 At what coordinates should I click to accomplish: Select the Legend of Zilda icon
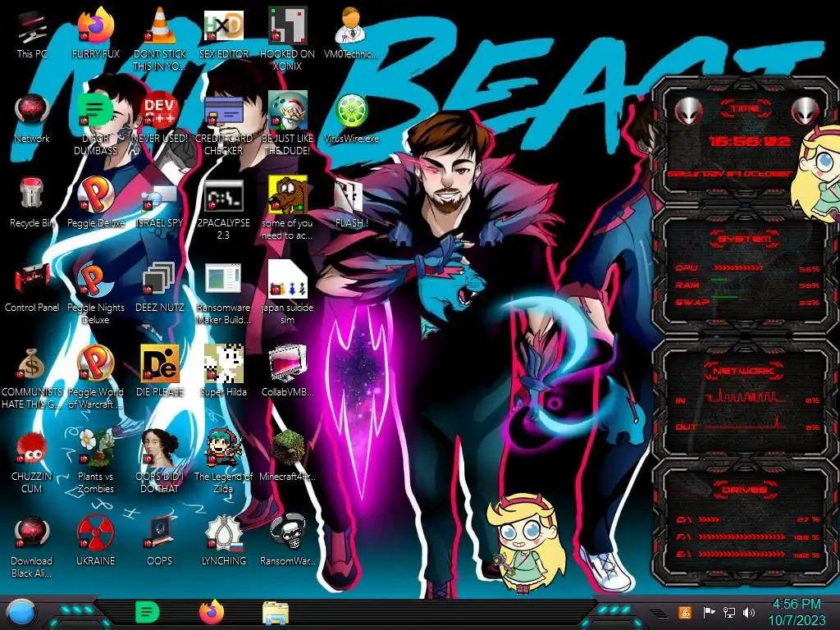tap(223, 448)
